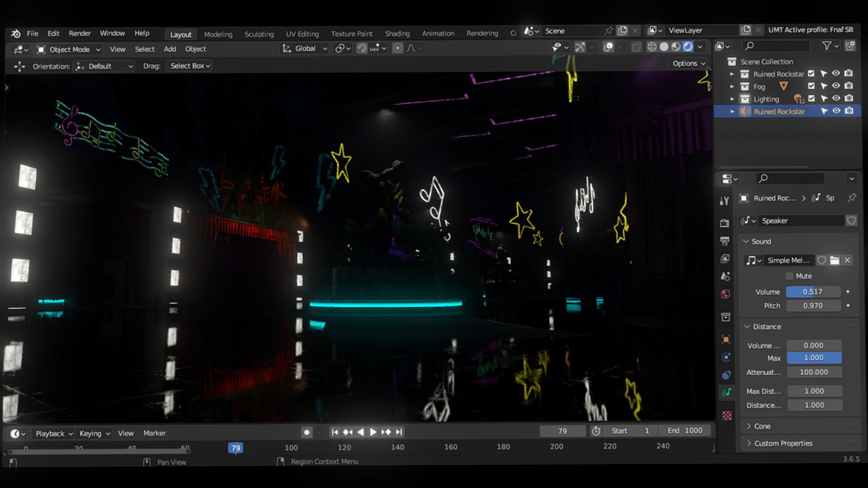Switch to solid viewport shading
Screen dimensions: 868x488
[x=664, y=47]
